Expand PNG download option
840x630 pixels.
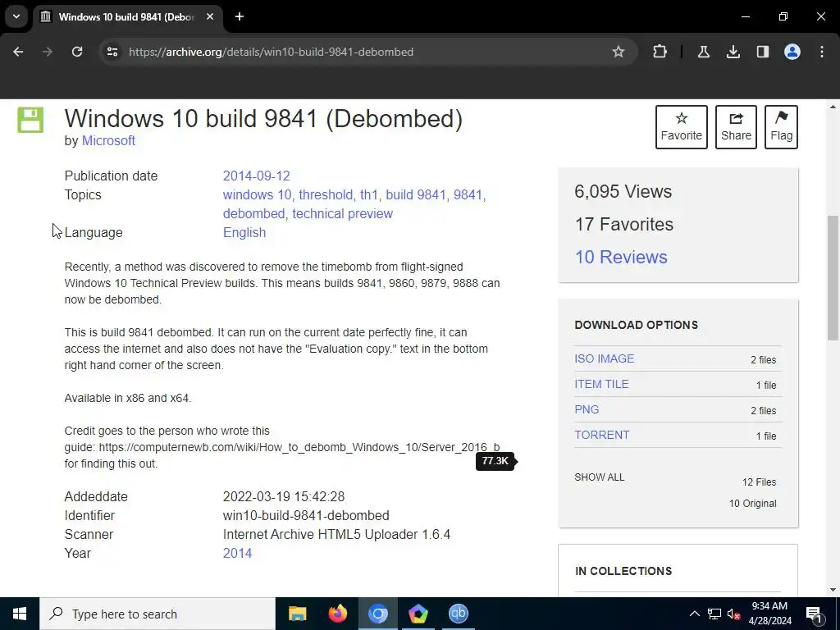(x=587, y=410)
